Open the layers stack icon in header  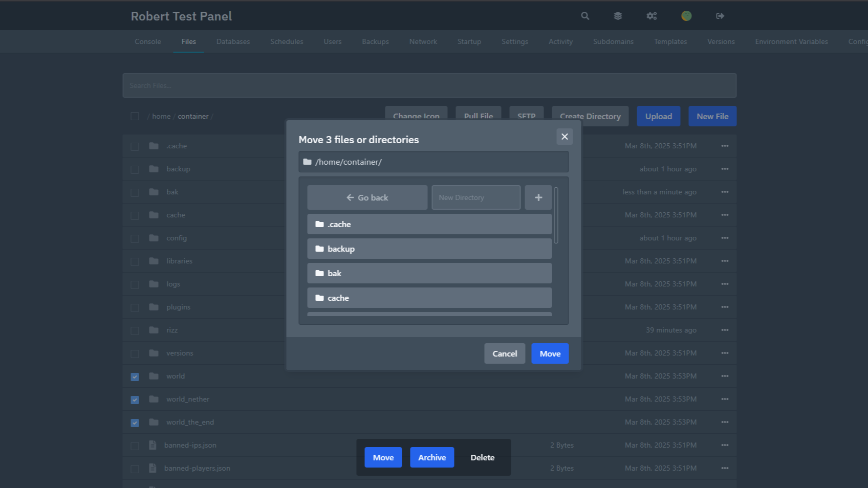618,16
